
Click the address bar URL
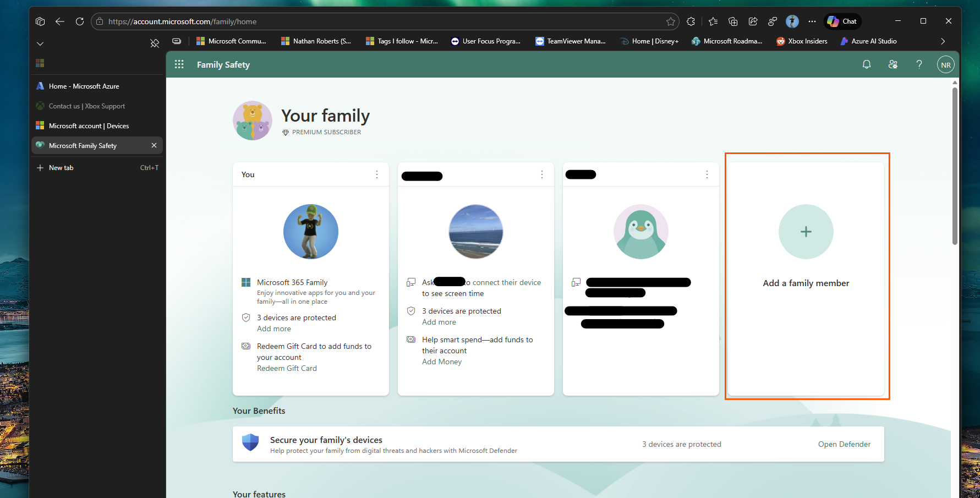coord(182,21)
